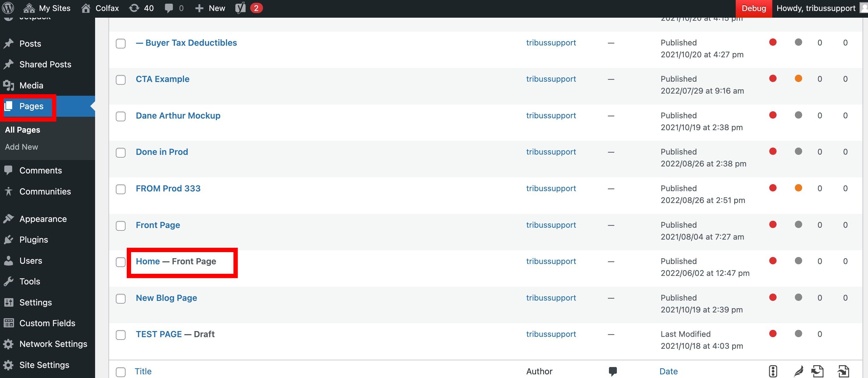The image size is (868, 378).
Task: Open Site Settings gear icon
Action: coord(9,365)
